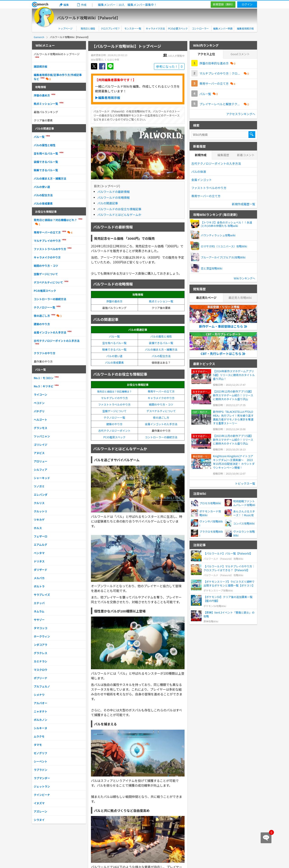Click the 作成 page icon in header

[78, 5]
